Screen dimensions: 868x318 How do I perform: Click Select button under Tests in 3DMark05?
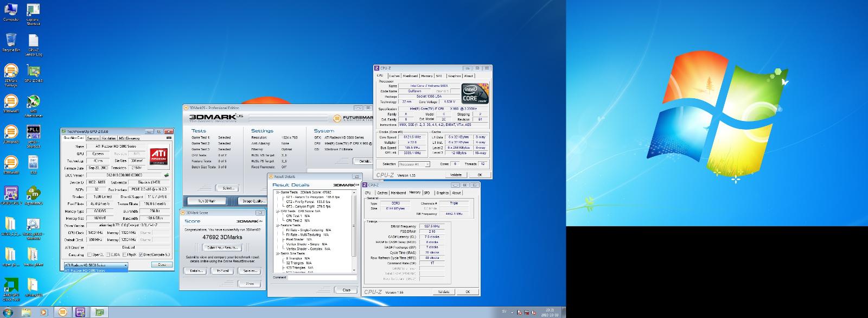tap(227, 188)
